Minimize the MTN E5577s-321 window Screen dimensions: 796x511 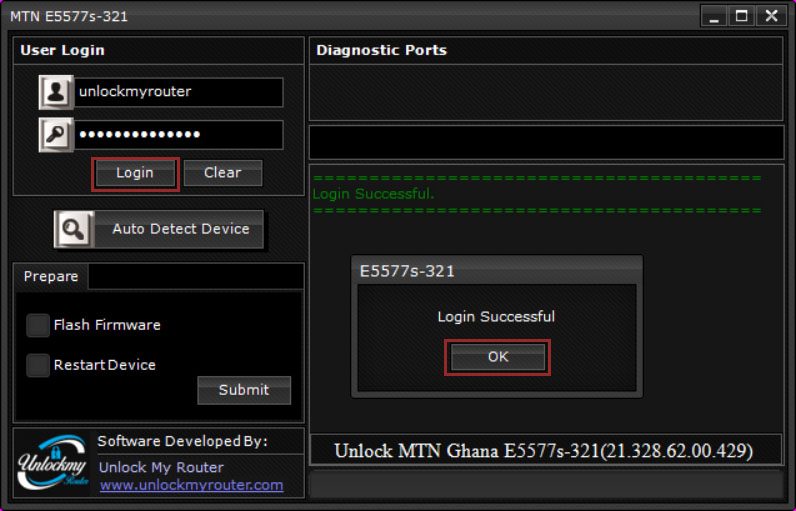click(x=714, y=16)
